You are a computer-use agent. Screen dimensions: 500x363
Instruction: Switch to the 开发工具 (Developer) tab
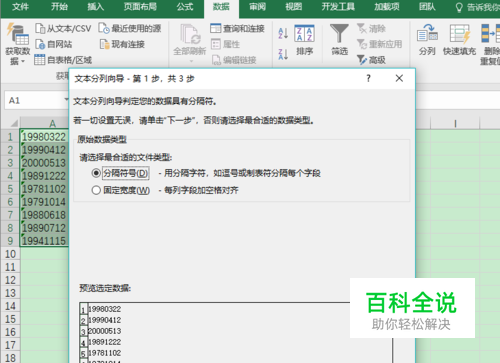click(x=338, y=7)
